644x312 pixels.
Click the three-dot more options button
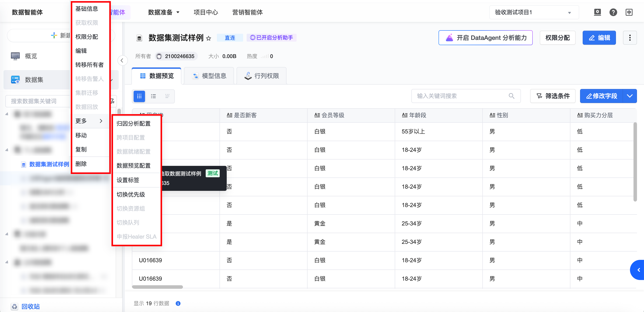click(x=630, y=38)
